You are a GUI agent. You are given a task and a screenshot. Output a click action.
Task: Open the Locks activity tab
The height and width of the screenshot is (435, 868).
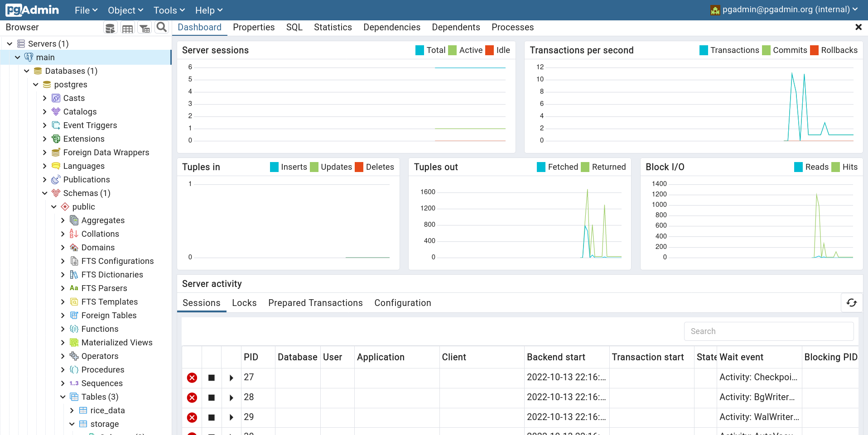coord(244,303)
